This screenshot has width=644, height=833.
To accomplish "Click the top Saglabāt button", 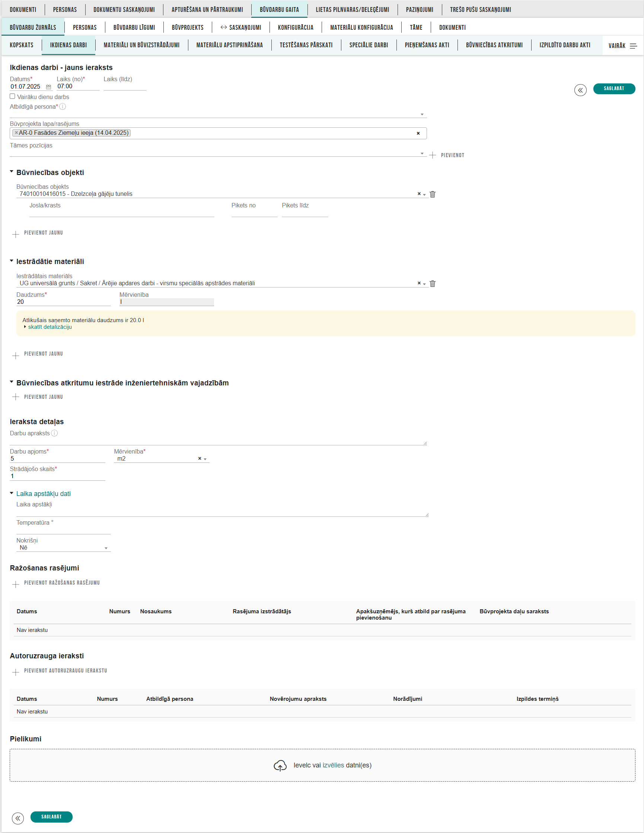I will coord(613,89).
